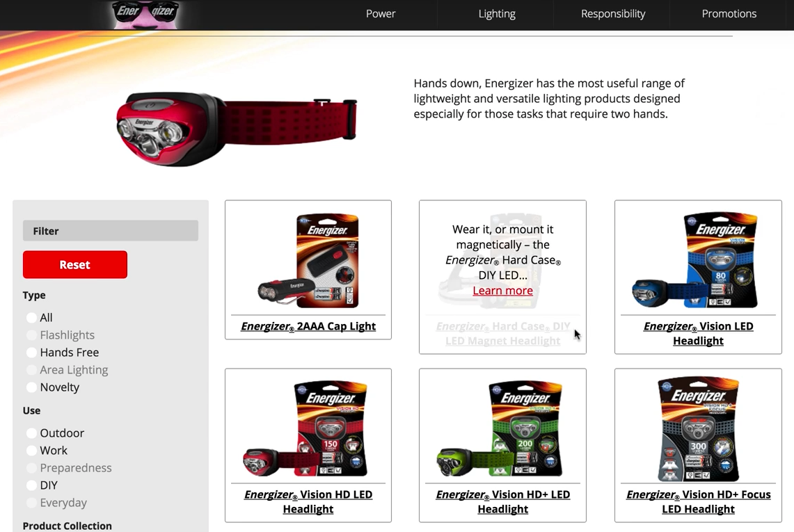Click the red headlamp hero image
This screenshot has width=794, height=532.
(237, 129)
